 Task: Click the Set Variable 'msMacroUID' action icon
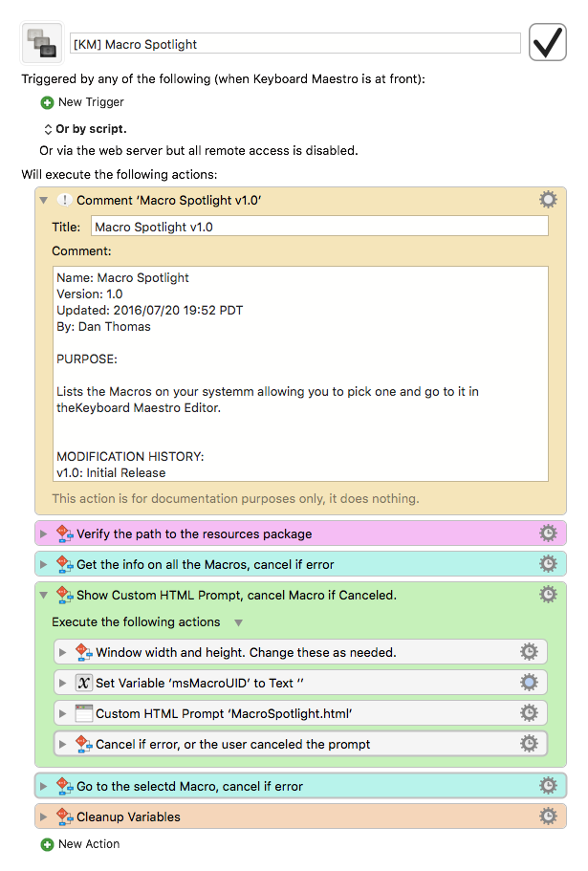[83, 683]
